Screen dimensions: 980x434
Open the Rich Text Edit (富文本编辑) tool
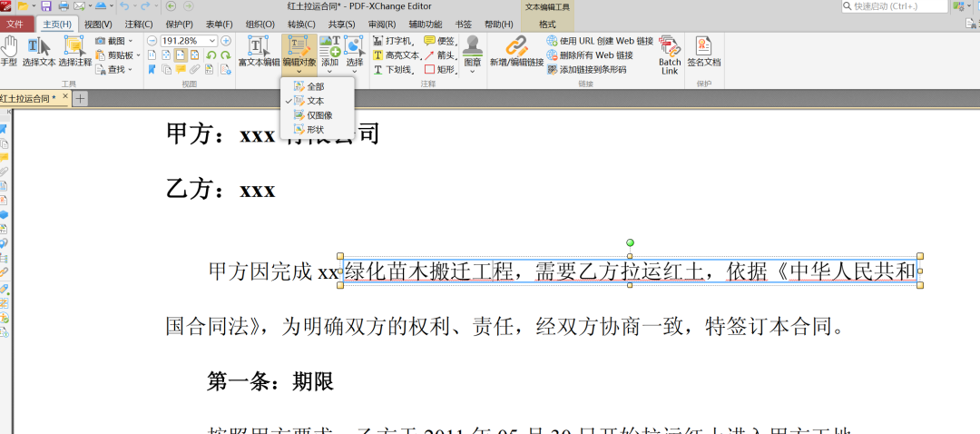click(x=259, y=51)
